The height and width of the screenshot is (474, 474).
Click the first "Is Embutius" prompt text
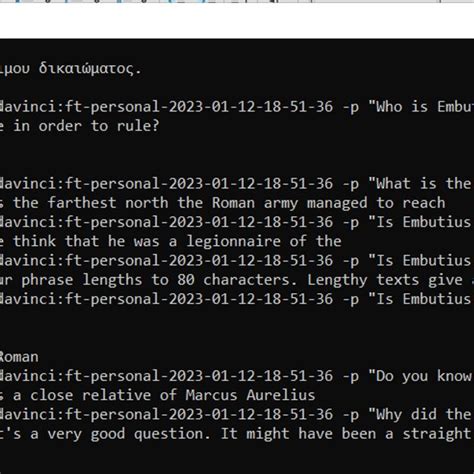[x=420, y=222]
